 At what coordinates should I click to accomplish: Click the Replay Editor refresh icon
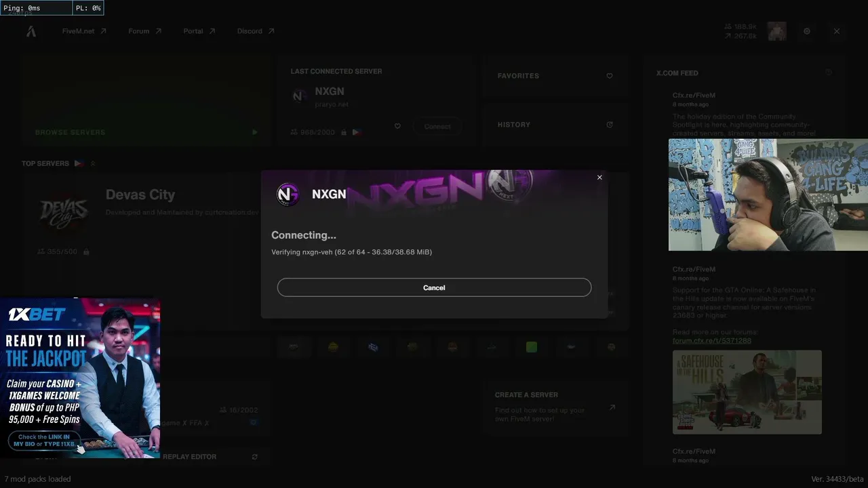pos(254,457)
